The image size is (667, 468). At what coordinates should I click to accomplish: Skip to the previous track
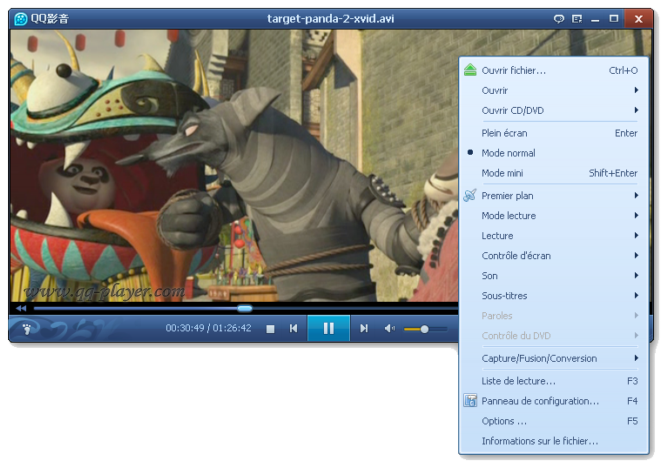coord(294,328)
